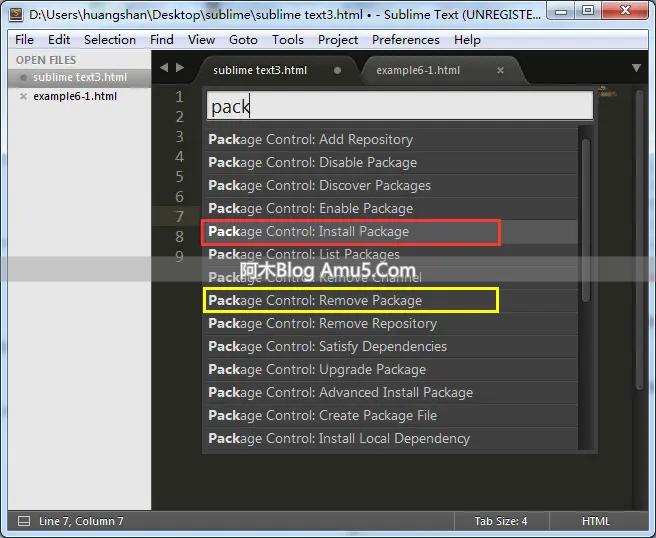
Task: Open the Preferences menu
Action: [405, 40]
